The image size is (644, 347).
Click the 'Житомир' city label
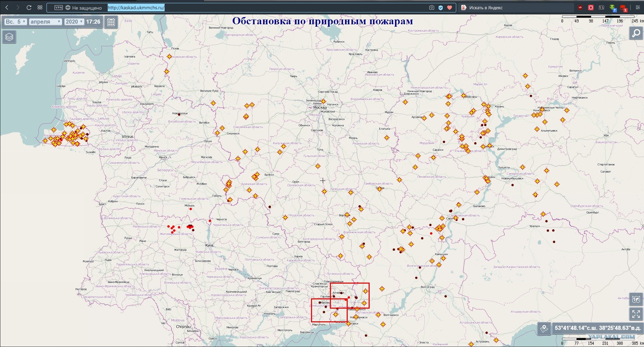click(x=180, y=250)
